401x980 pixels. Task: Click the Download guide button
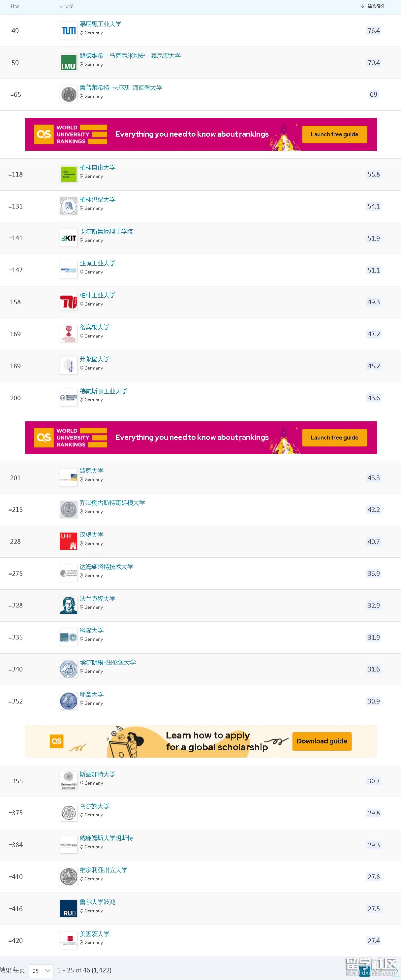coord(322,741)
